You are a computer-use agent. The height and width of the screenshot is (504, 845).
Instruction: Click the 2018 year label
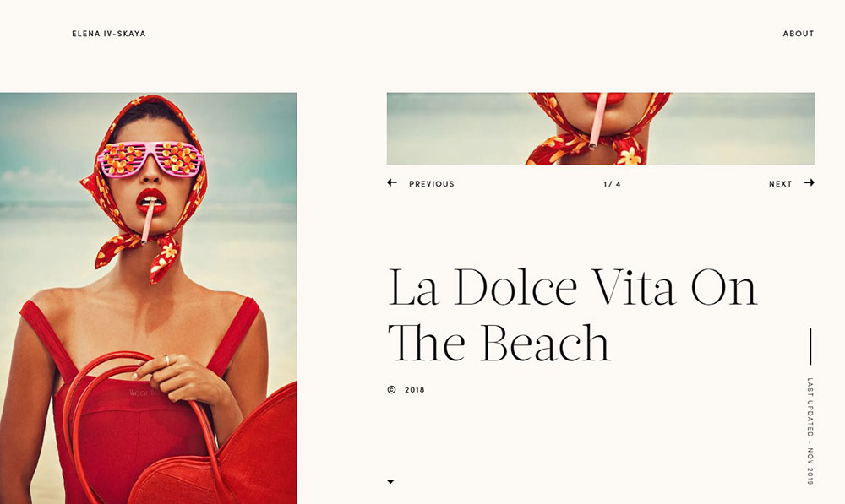pos(414,390)
